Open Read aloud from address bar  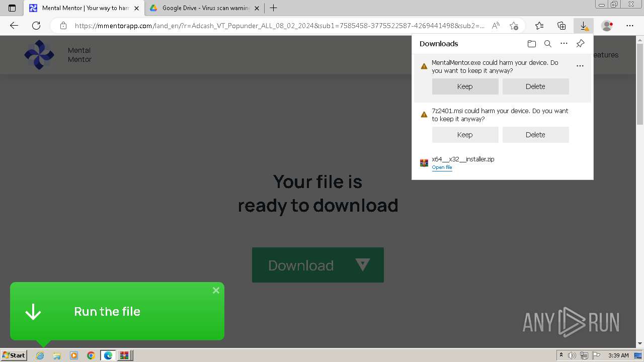[496, 26]
